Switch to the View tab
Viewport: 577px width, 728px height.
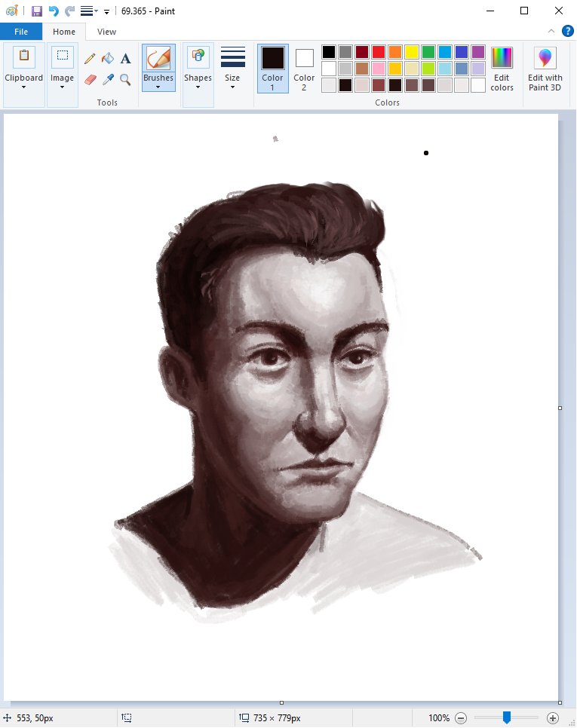tap(106, 32)
